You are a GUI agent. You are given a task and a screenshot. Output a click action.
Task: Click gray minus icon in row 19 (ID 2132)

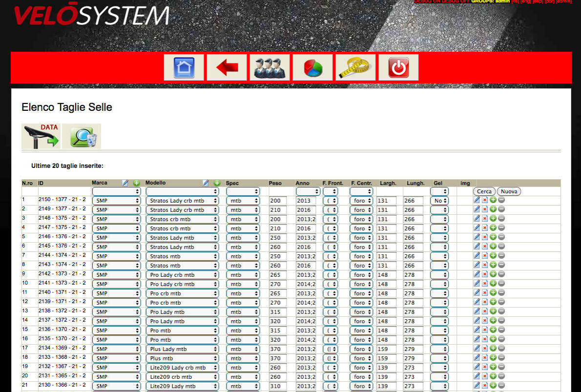point(501,367)
